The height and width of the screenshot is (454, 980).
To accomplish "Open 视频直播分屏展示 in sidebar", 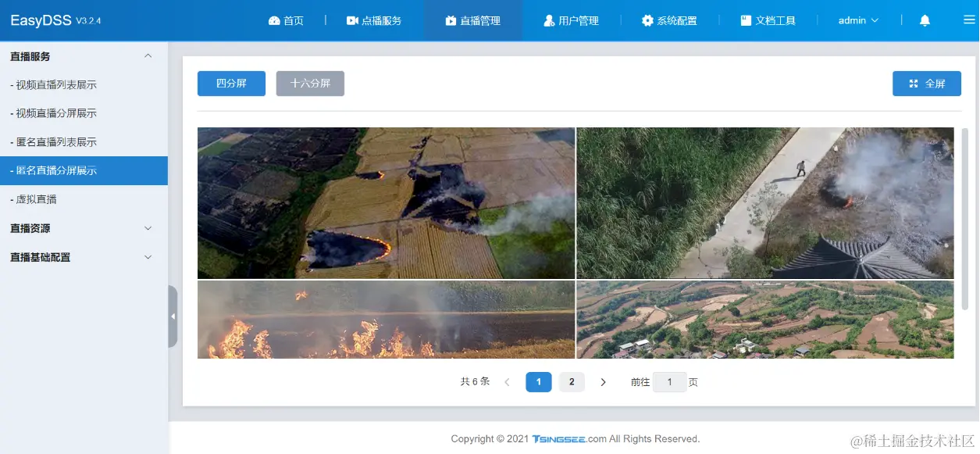I will (84, 113).
